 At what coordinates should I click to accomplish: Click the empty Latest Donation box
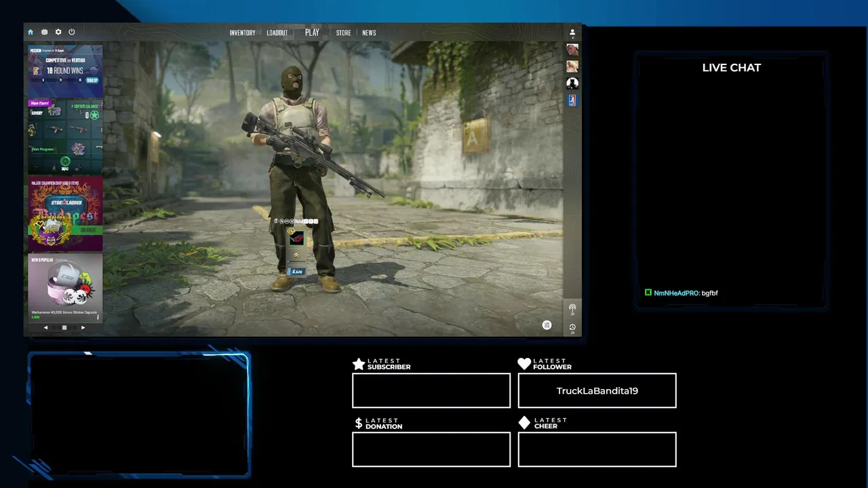[x=431, y=450]
